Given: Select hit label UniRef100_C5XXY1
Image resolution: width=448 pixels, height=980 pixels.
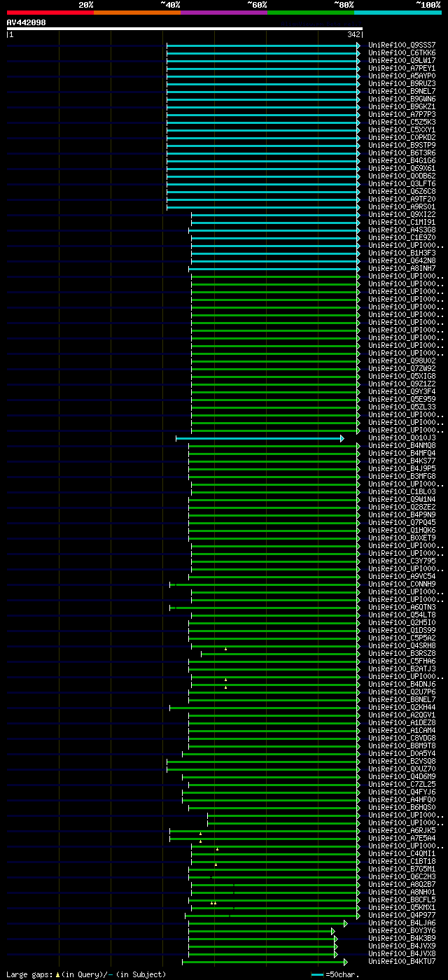Looking at the screenshot, I should point(402,129).
